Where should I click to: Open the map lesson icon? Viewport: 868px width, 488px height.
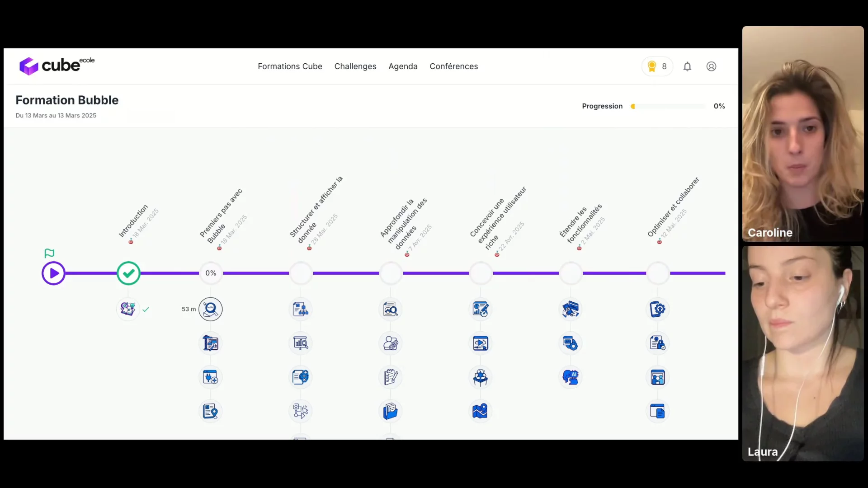point(480,411)
